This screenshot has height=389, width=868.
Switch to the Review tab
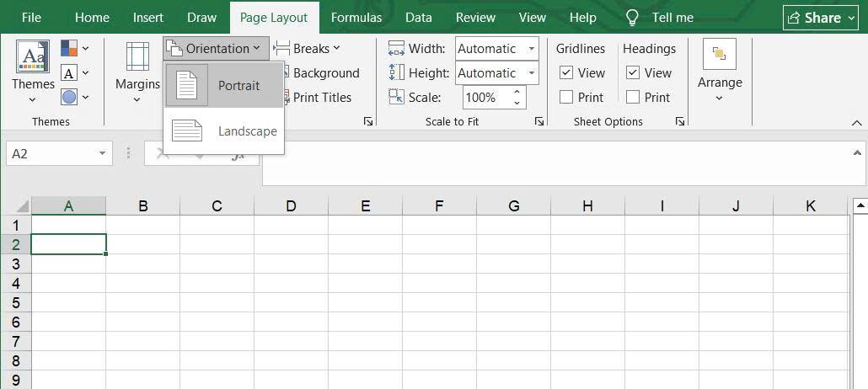[x=475, y=17]
